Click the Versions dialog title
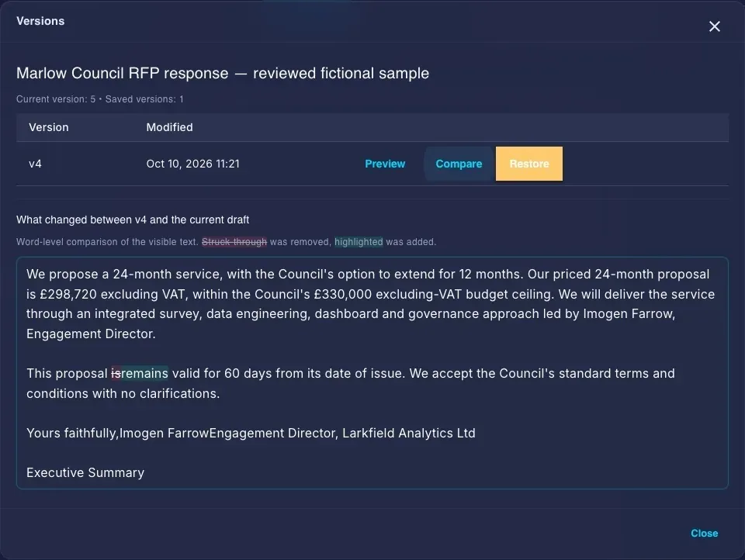Image resolution: width=745 pixels, height=560 pixels. pos(40,21)
